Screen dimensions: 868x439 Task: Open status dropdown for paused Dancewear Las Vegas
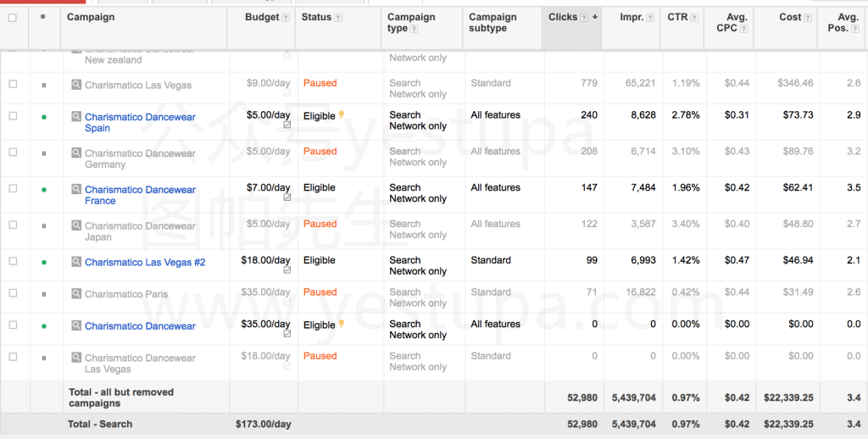point(44,358)
